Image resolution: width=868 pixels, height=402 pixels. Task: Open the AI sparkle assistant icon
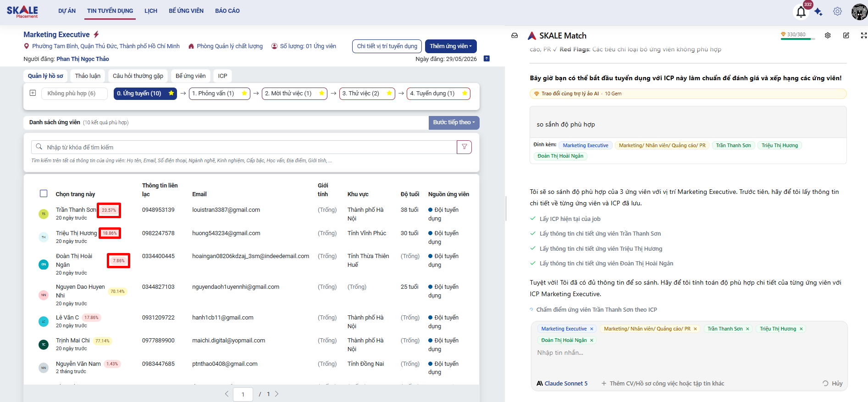point(818,12)
